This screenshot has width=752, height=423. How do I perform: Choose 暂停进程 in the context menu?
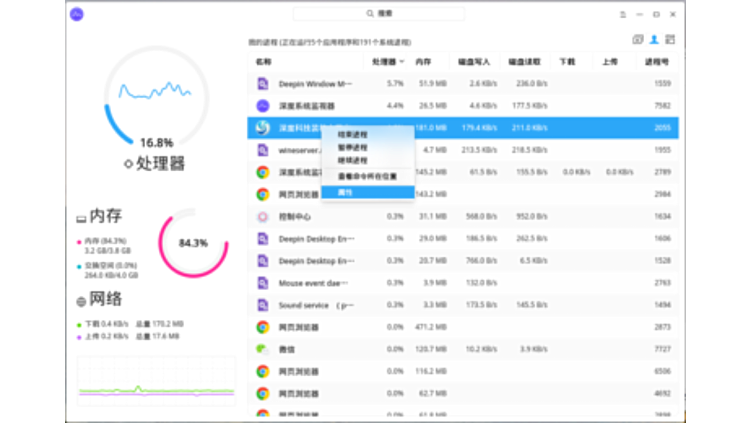click(352, 147)
